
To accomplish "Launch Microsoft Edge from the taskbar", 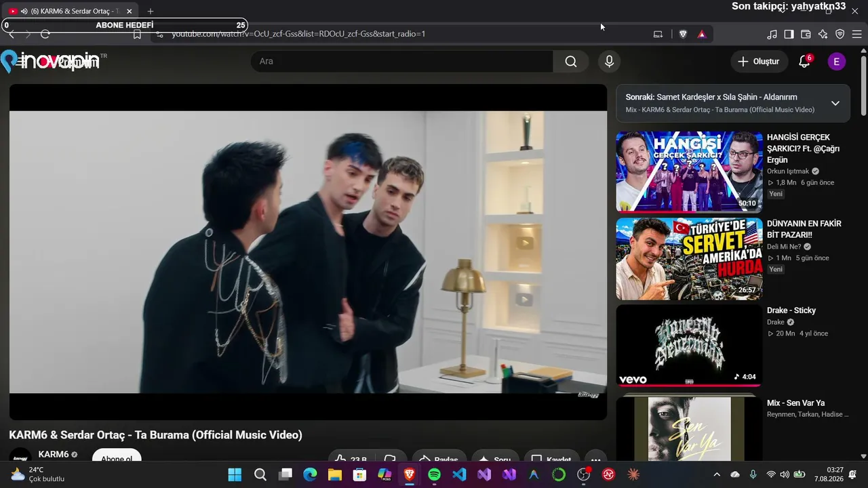I will tap(310, 474).
